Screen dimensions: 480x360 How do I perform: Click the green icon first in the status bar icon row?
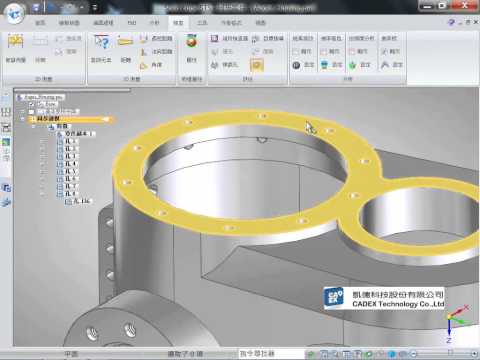coord(310,354)
